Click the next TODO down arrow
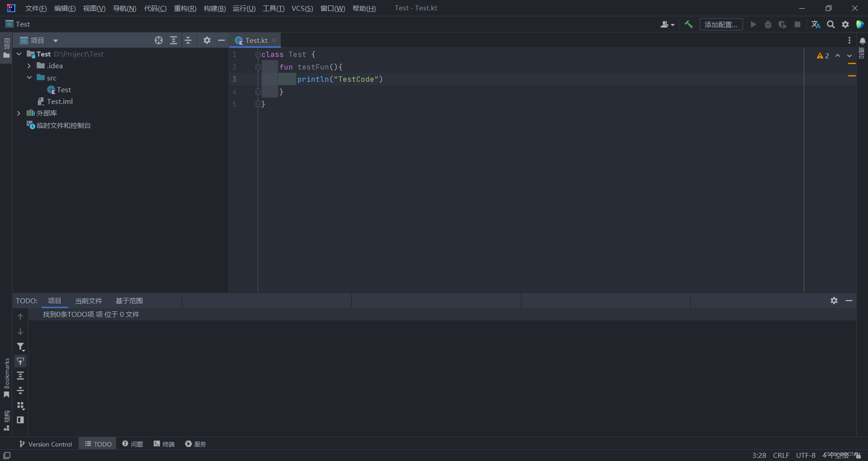 tap(20, 332)
